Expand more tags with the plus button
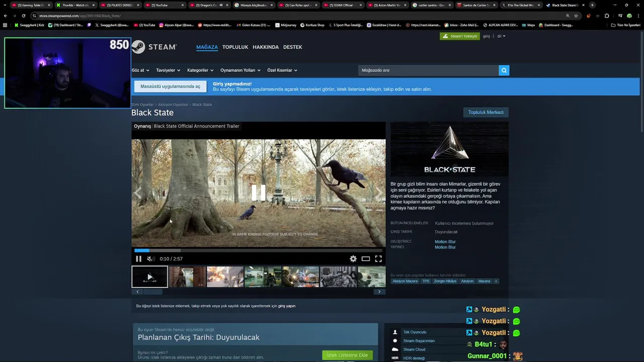644x362 pixels. 496,281
